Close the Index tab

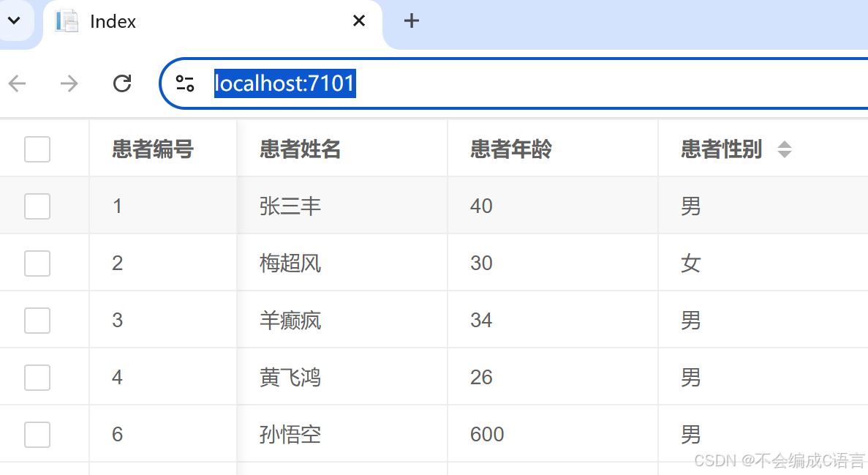pyautogui.click(x=359, y=21)
